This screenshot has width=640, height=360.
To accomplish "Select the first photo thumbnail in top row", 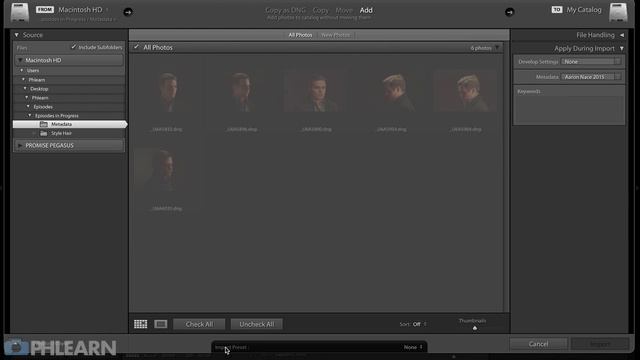I will tap(167, 91).
